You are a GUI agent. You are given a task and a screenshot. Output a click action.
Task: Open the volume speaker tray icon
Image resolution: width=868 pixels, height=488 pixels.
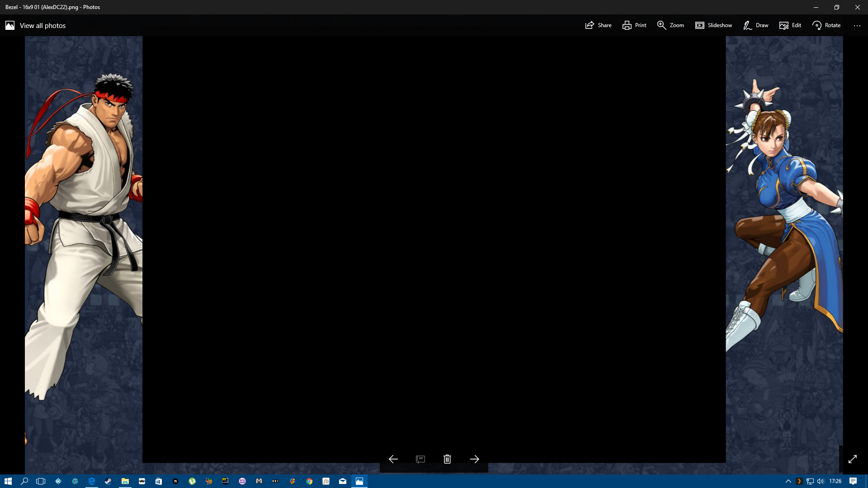(821, 481)
